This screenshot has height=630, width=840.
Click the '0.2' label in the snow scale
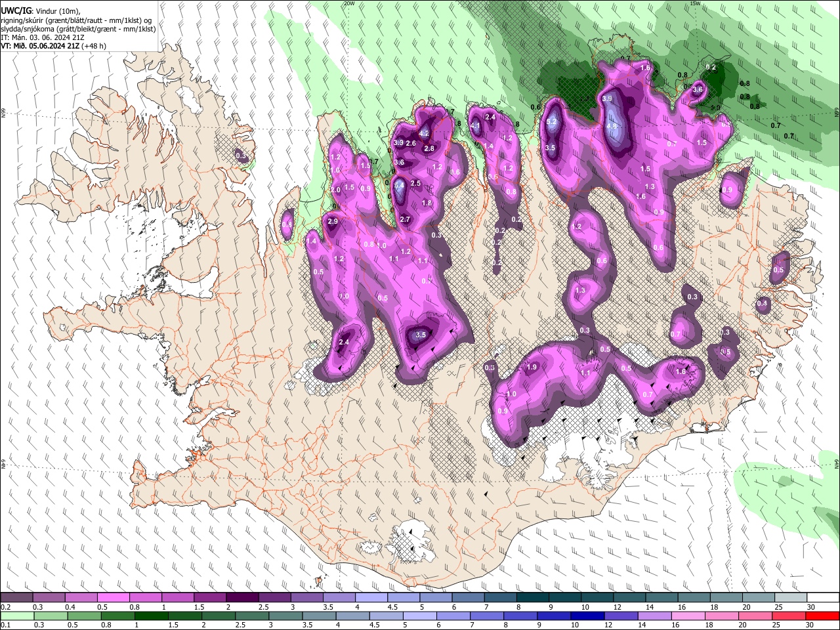(5, 606)
